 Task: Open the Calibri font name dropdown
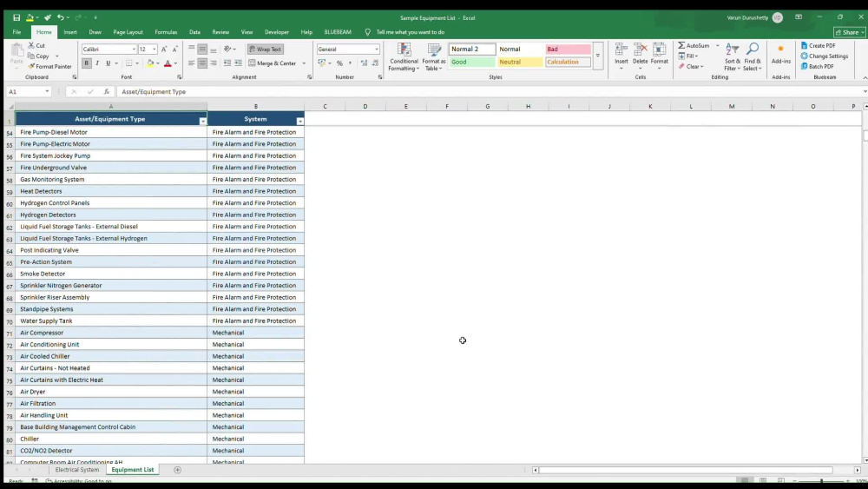click(x=134, y=50)
